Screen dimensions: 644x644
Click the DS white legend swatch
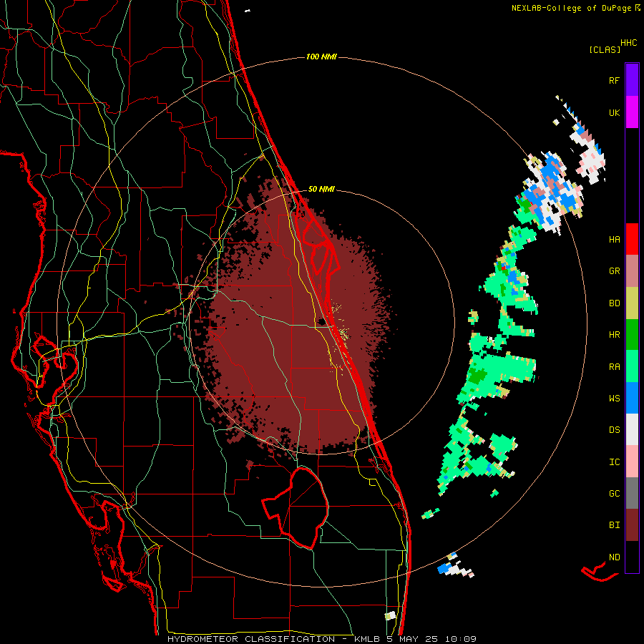pyautogui.click(x=632, y=429)
